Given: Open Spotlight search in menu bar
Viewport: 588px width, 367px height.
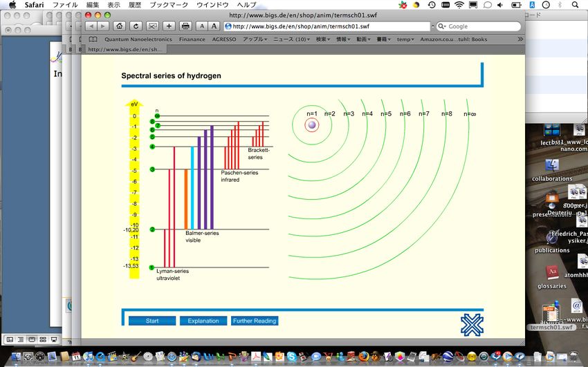Looking at the screenshot, I should [575, 5].
